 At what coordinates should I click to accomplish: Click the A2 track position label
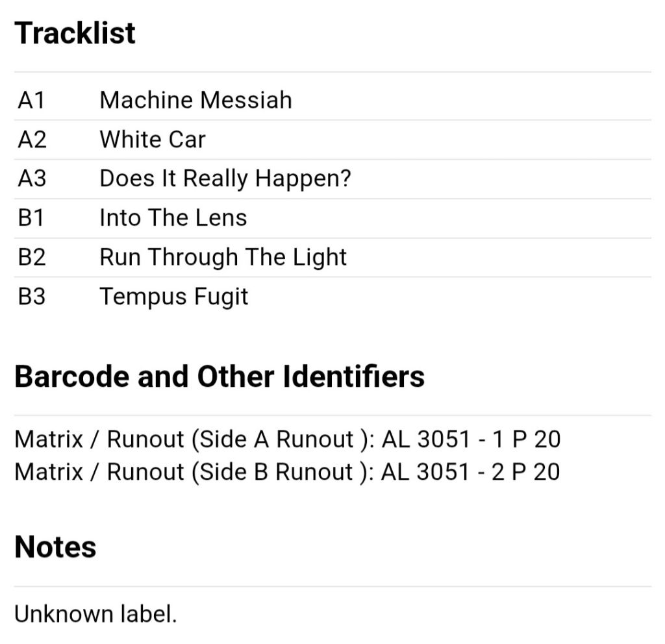(x=32, y=139)
